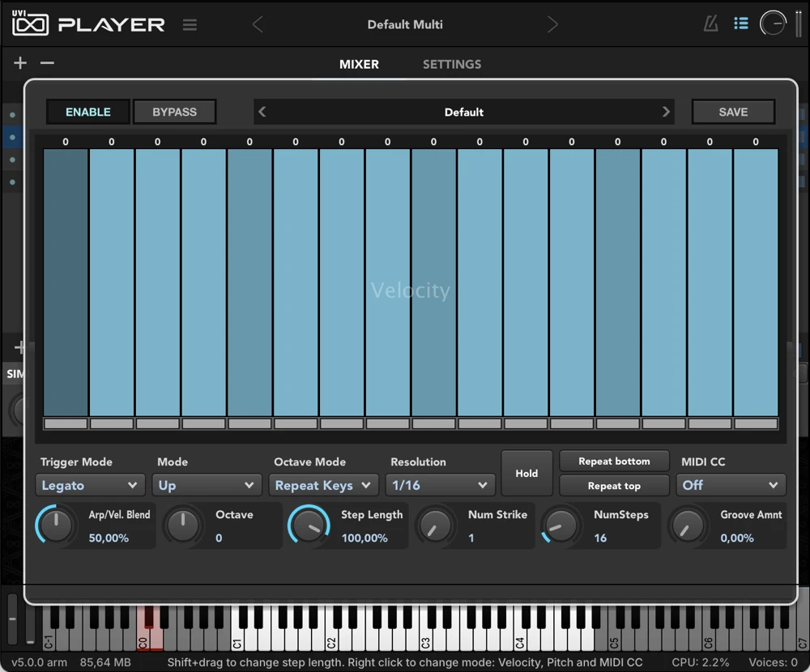Toggle the Hold button
This screenshot has height=672, width=810.
click(x=526, y=473)
